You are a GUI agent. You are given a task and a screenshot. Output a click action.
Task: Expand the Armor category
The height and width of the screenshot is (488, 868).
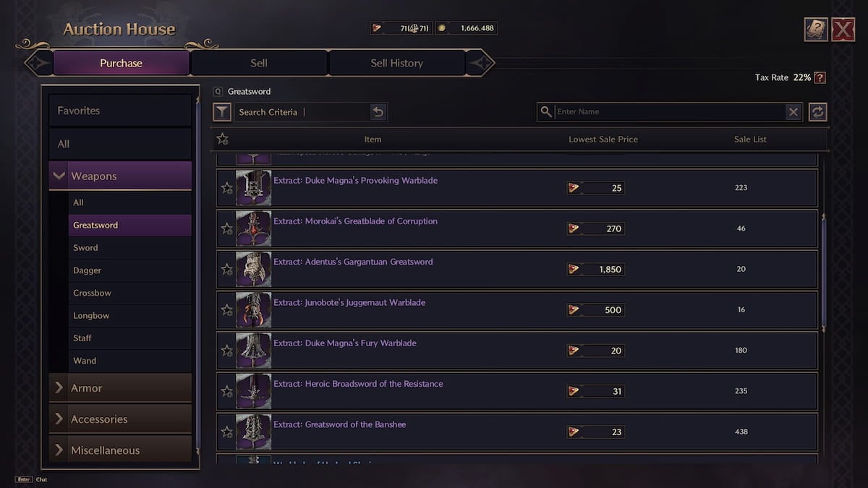[x=59, y=388]
